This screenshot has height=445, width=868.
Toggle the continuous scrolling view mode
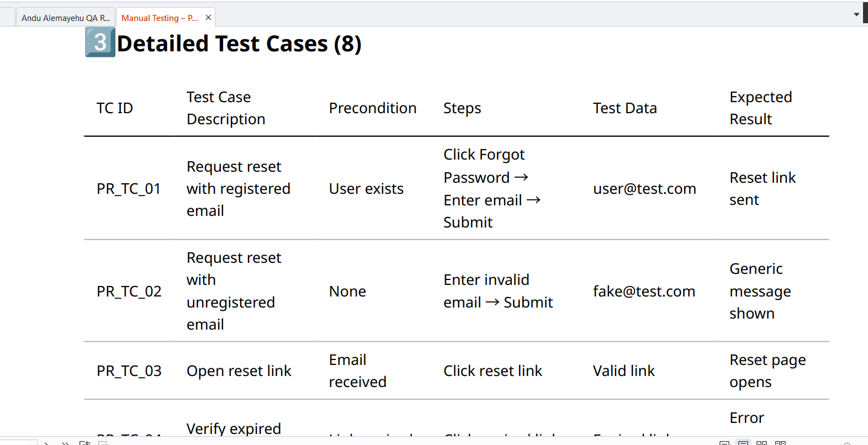pyautogui.click(x=743, y=443)
